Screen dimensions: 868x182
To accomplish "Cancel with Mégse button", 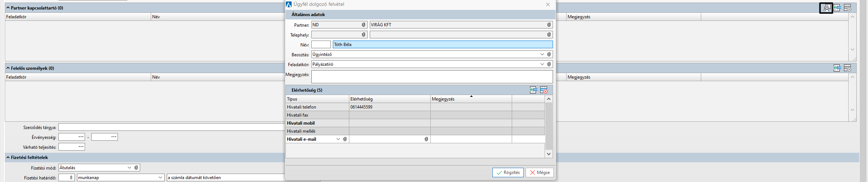I will tap(539, 172).
